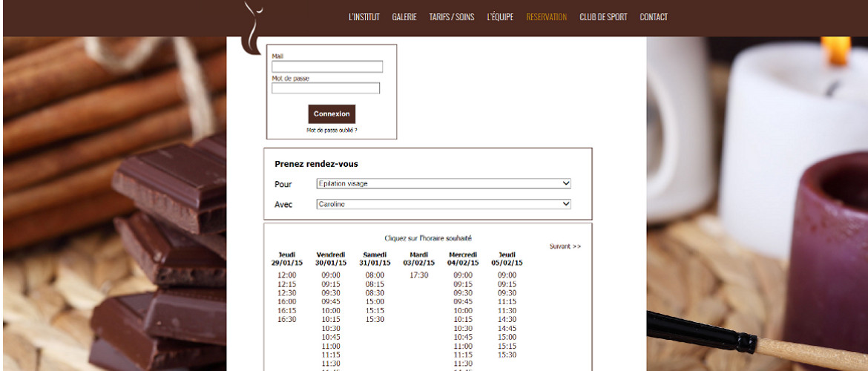
Task: Book Jeudi 05/02/15 at 15:00
Action: coord(507,337)
